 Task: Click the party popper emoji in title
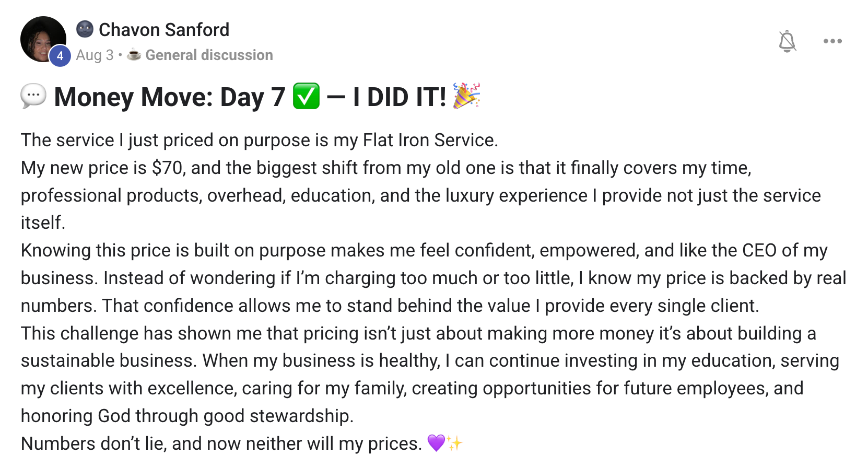[466, 96]
